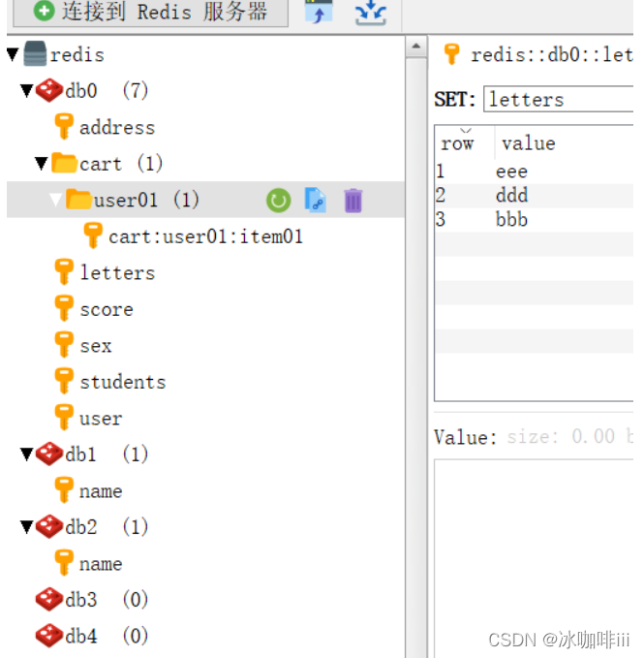Screen dimensions: 644x658
Task: Open the score key
Action: 107,310
